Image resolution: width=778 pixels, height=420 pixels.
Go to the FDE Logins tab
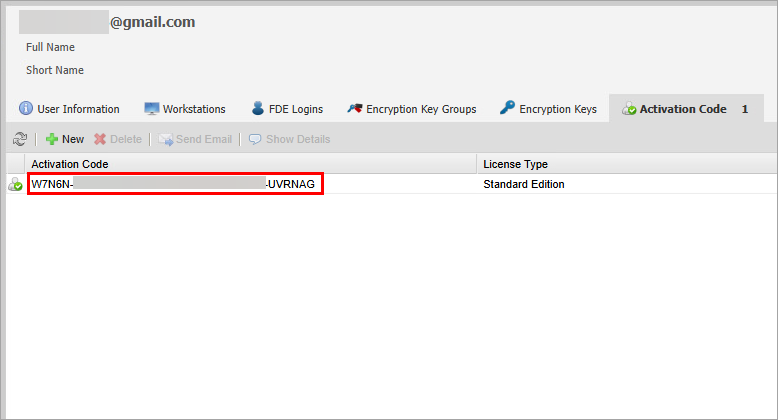[286, 109]
